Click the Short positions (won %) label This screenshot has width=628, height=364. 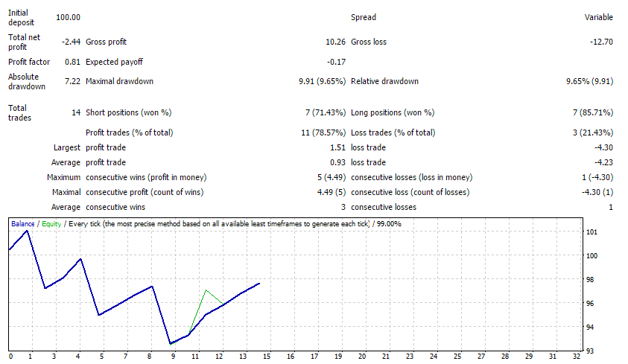129,112
